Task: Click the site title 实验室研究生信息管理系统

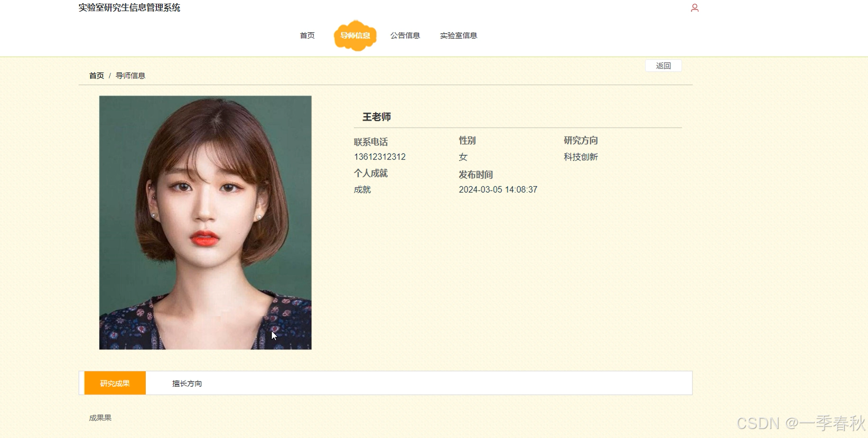Action: [x=129, y=7]
